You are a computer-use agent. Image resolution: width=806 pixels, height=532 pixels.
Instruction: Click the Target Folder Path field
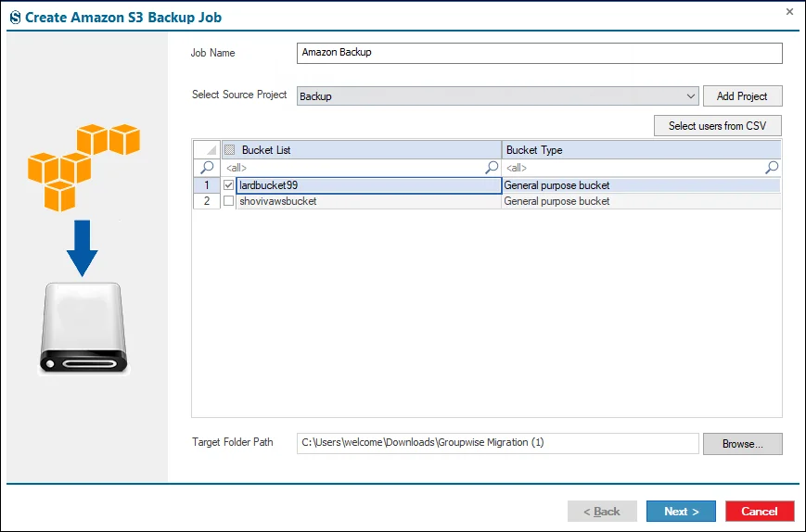pyautogui.click(x=497, y=443)
